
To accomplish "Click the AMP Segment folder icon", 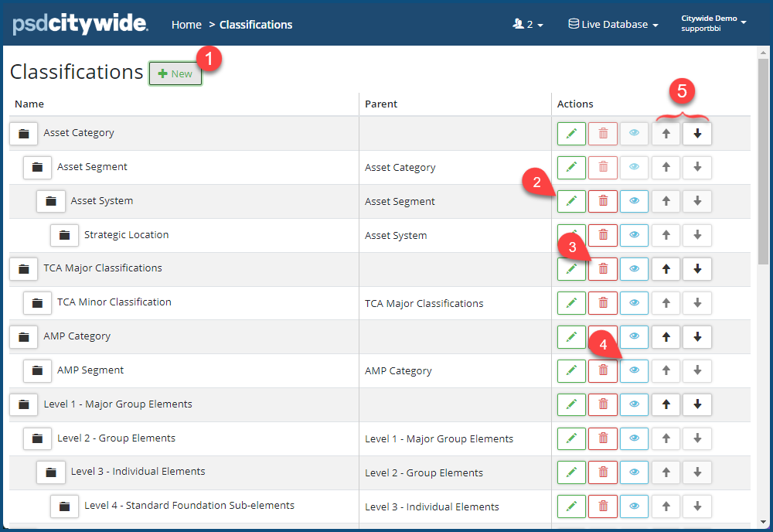I will click(x=37, y=370).
